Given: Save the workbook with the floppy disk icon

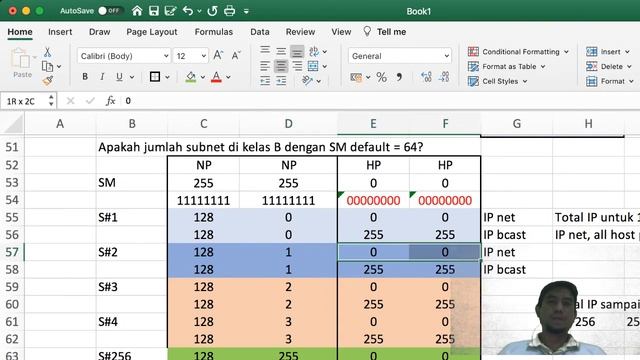Looking at the screenshot, I should (154, 11).
